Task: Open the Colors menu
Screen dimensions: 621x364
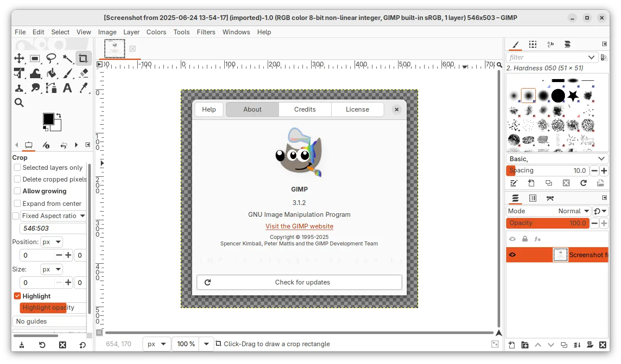Action: click(x=156, y=32)
